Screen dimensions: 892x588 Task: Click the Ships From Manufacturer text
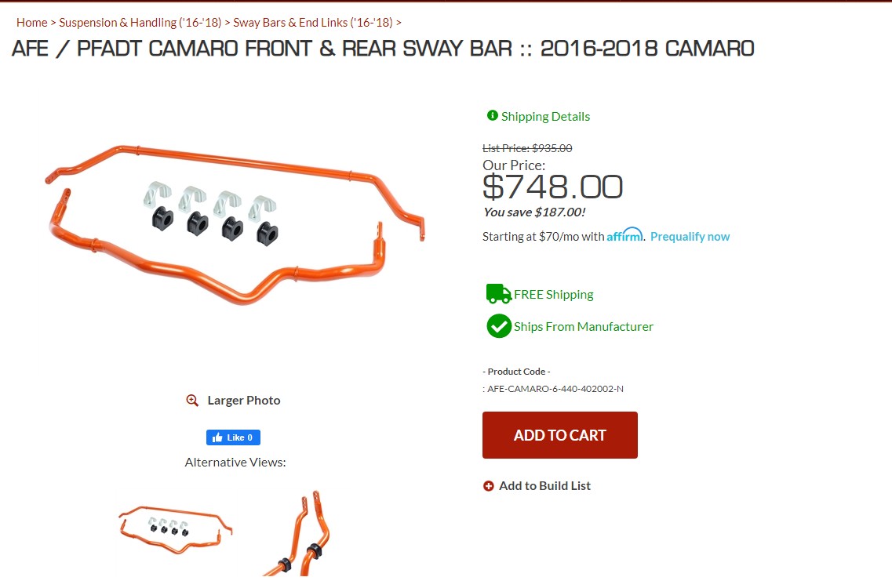[584, 326]
